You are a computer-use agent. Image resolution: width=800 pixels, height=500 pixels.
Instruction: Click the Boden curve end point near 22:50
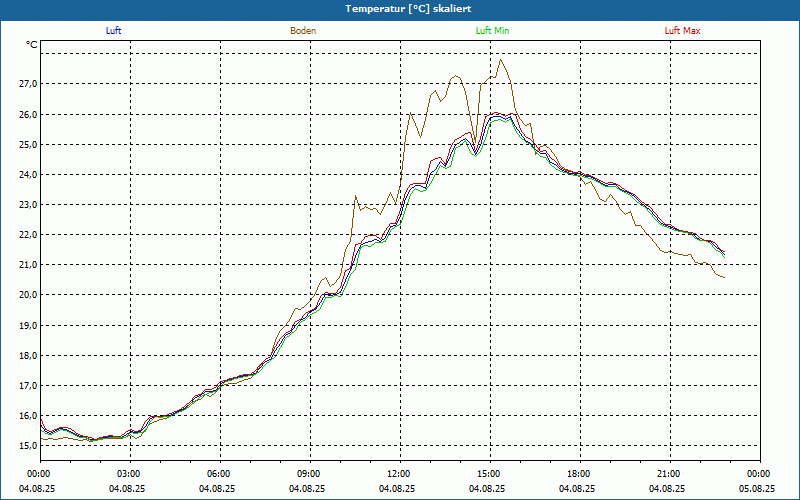[x=724, y=278]
